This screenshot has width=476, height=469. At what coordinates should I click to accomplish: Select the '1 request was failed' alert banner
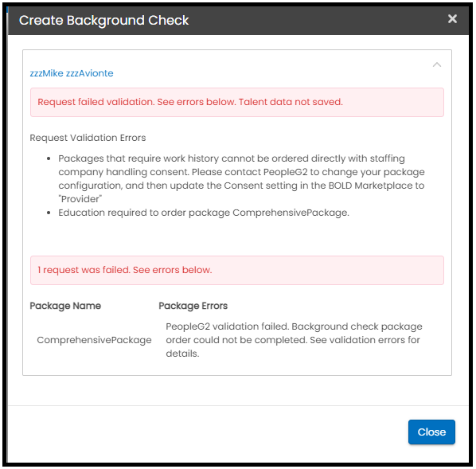[x=236, y=270]
